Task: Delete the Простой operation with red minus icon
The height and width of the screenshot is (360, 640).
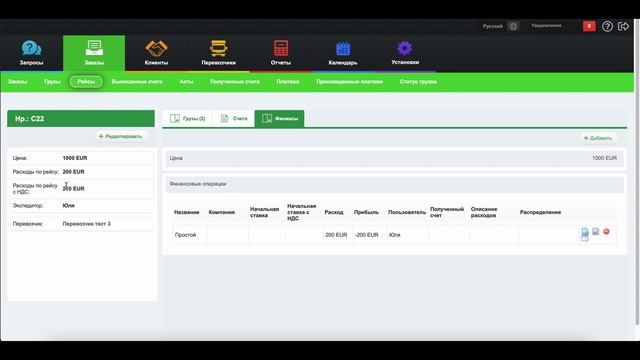Action: (606, 231)
